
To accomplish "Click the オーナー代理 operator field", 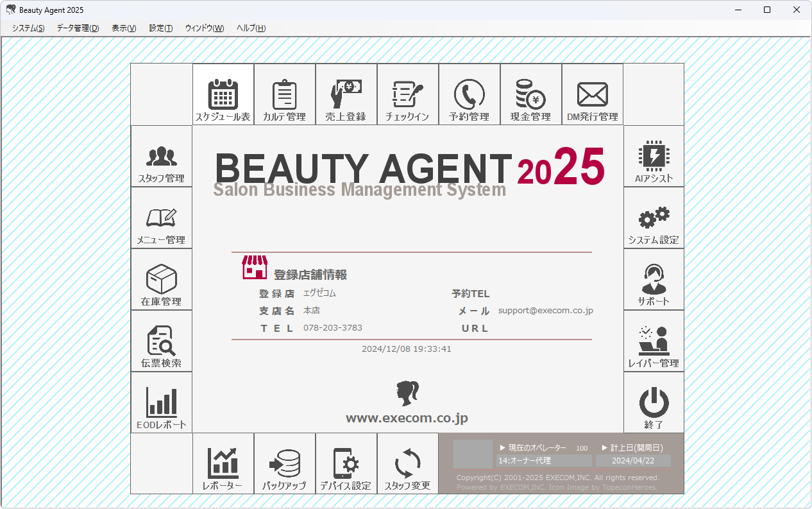I will click(x=543, y=461).
